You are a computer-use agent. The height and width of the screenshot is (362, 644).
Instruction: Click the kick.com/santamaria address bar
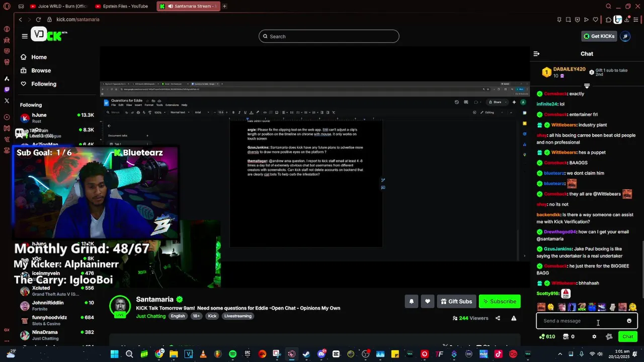pyautogui.click(x=77, y=20)
